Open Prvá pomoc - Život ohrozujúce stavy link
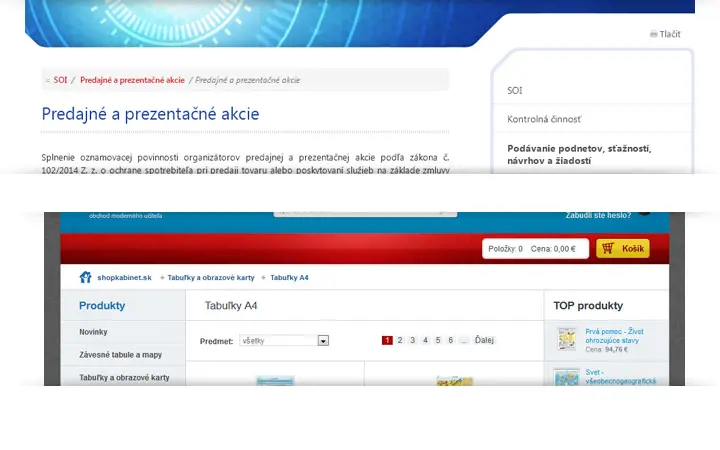The image size is (720, 450). pyautogui.click(x=614, y=336)
